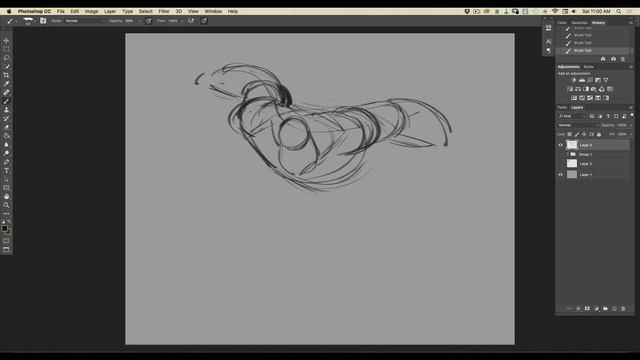Open the Image menu
The height and width of the screenshot is (360, 640).
click(x=91, y=11)
